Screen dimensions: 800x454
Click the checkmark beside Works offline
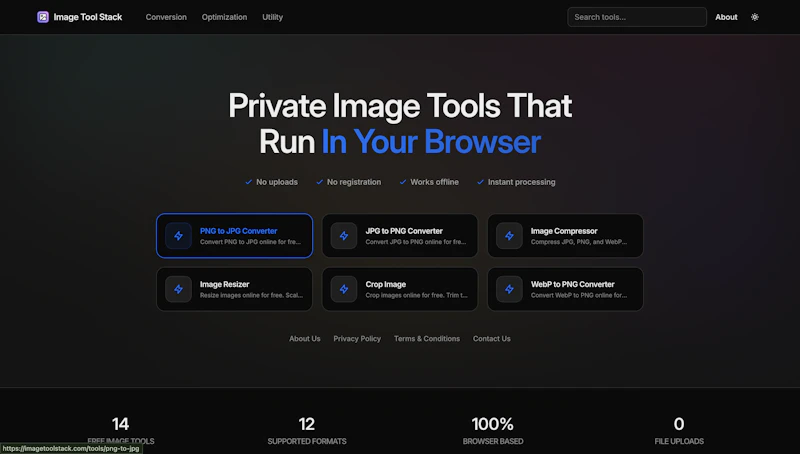(x=403, y=182)
